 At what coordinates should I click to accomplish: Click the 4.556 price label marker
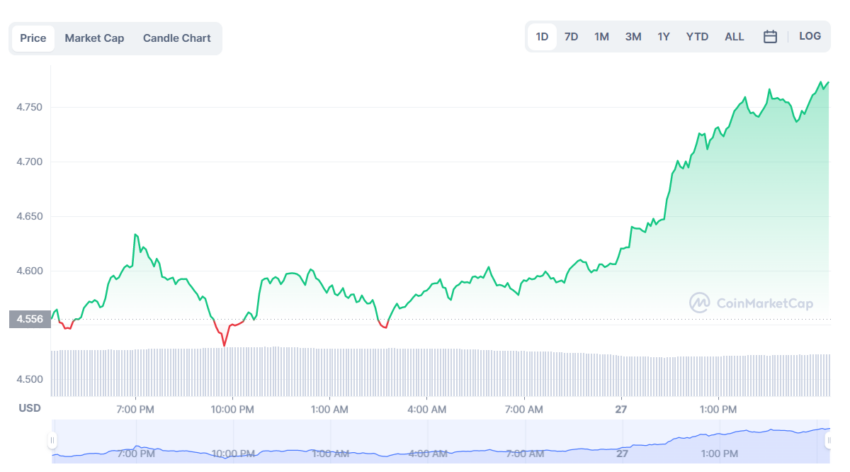click(30, 319)
